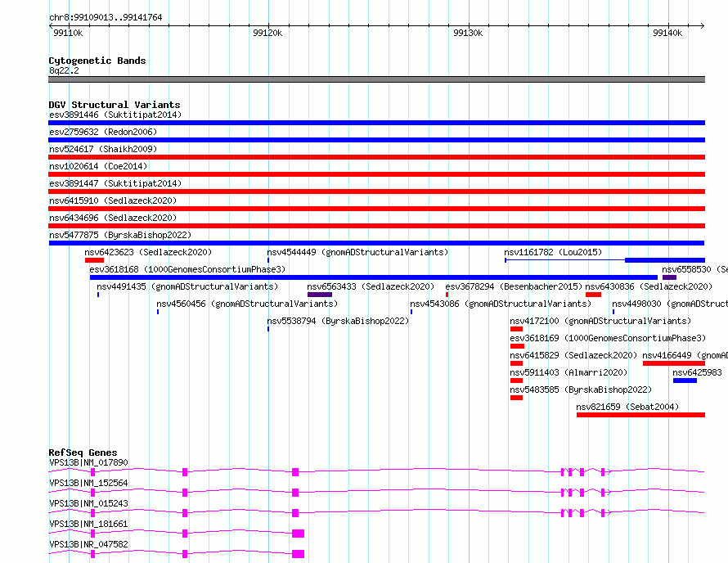Open the esv3891447 (Suktitipat2014) variant label
This screenshot has width=728, height=563.
click(115, 183)
